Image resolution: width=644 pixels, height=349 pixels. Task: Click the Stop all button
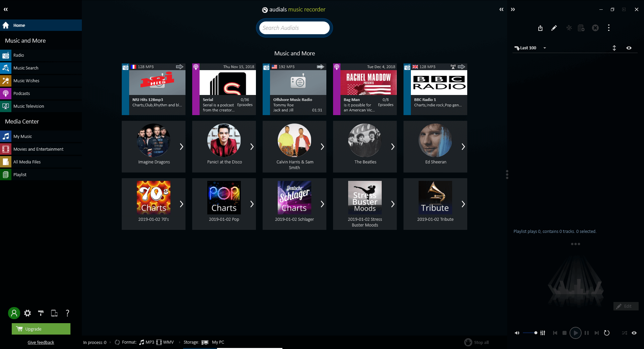pos(477,342)
